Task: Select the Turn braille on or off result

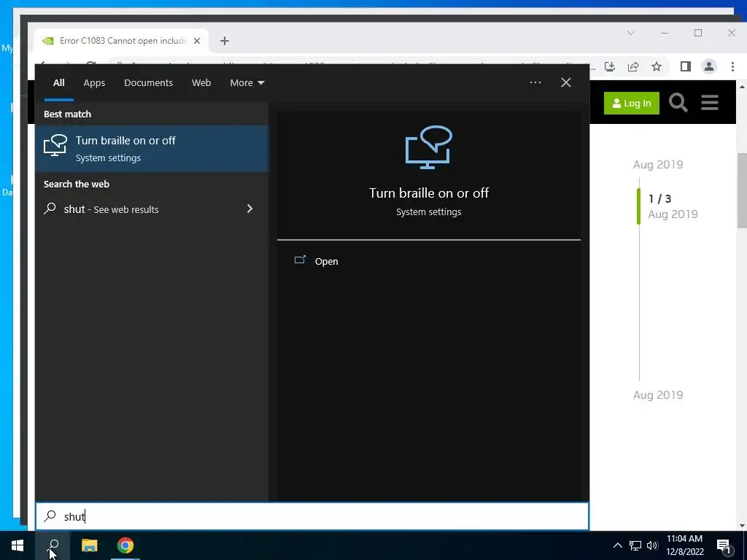Action: point(152,149)
